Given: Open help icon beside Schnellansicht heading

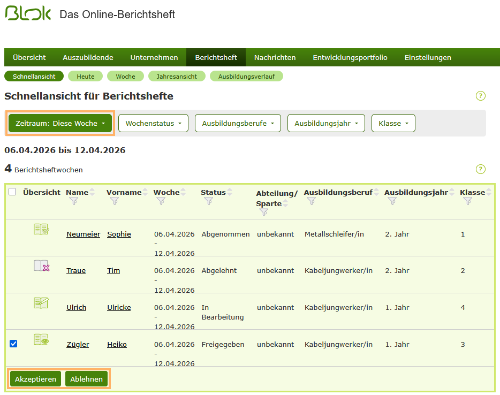Looking at the screenshot, I should tap(480, 96).
